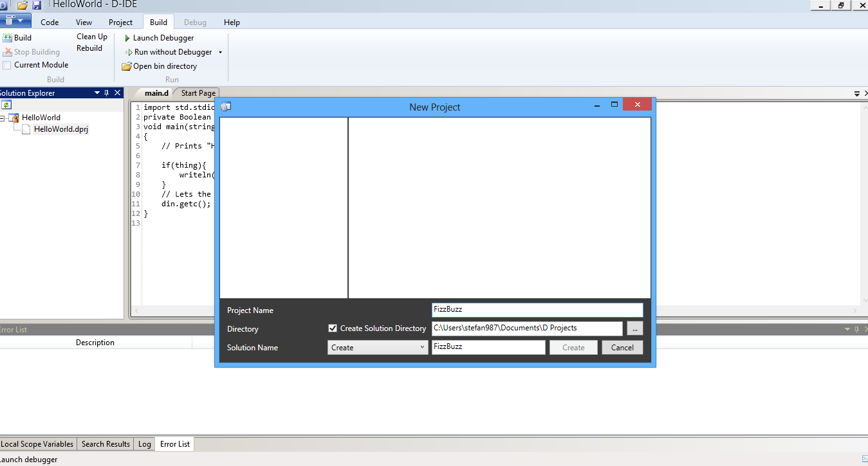Switch to main.d editor tab
The image size is (868, 466).
coord(156,93)
